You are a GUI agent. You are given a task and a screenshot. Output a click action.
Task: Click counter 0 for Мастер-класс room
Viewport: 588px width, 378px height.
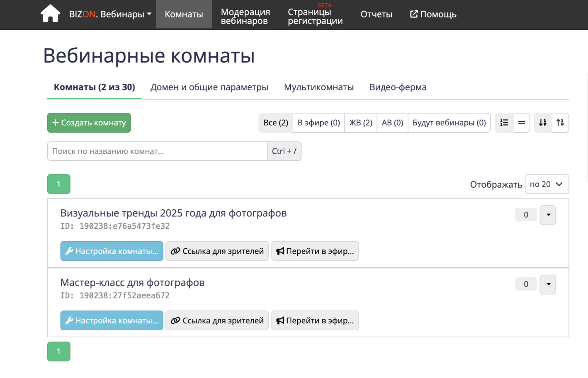pyautogui.click(x=526, y=284)
